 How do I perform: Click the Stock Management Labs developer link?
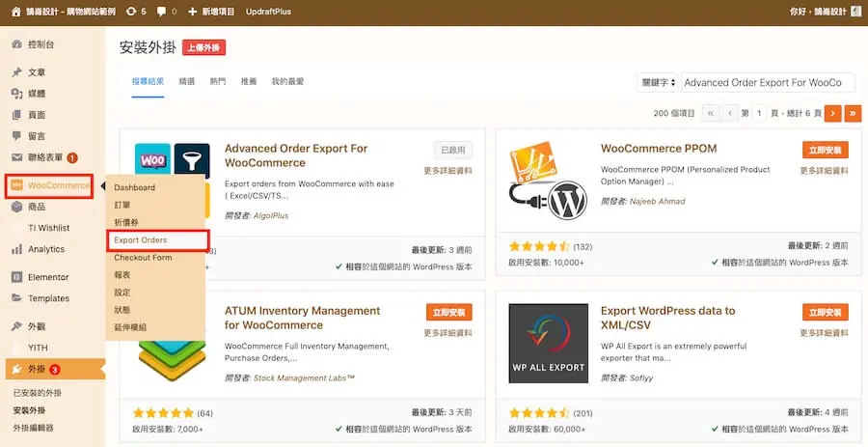click(304, 377)
